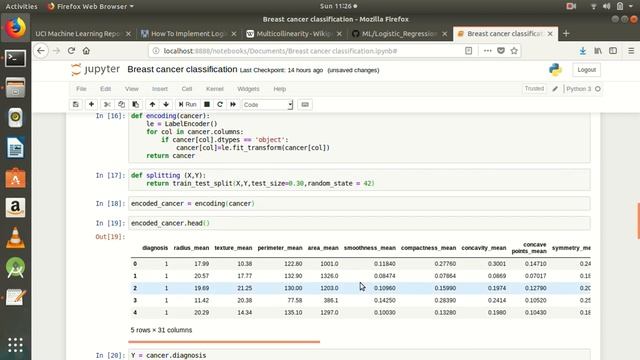The height and width of the screenshot is (360, 640).
Task: Go back using the Firefox back arrow
Action: click(x=41, y=51)
